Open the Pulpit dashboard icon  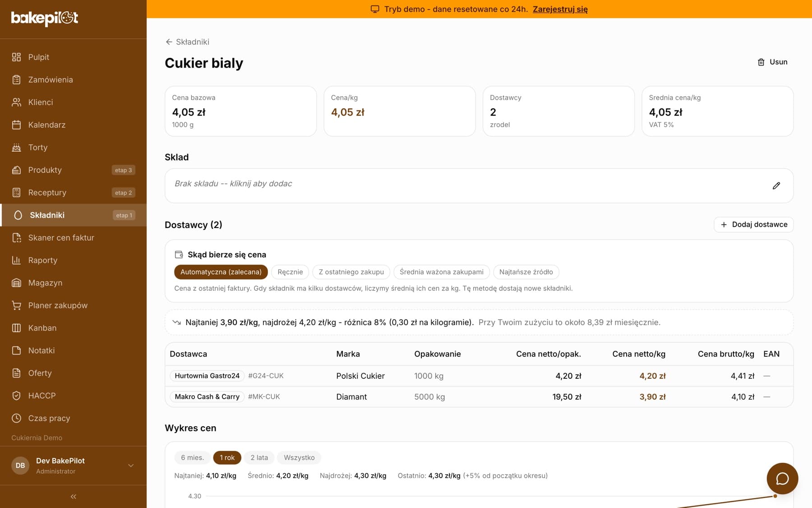pos(16,57)
